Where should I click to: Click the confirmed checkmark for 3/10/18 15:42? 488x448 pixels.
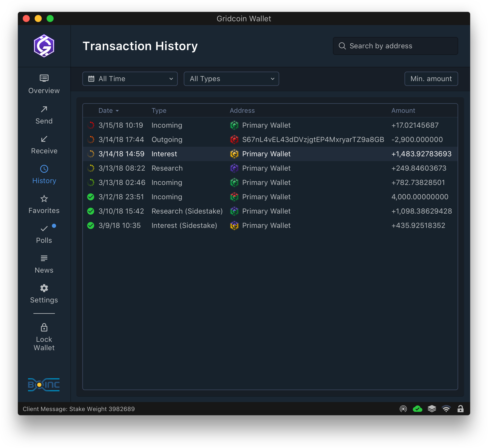(x=91, y=211)
